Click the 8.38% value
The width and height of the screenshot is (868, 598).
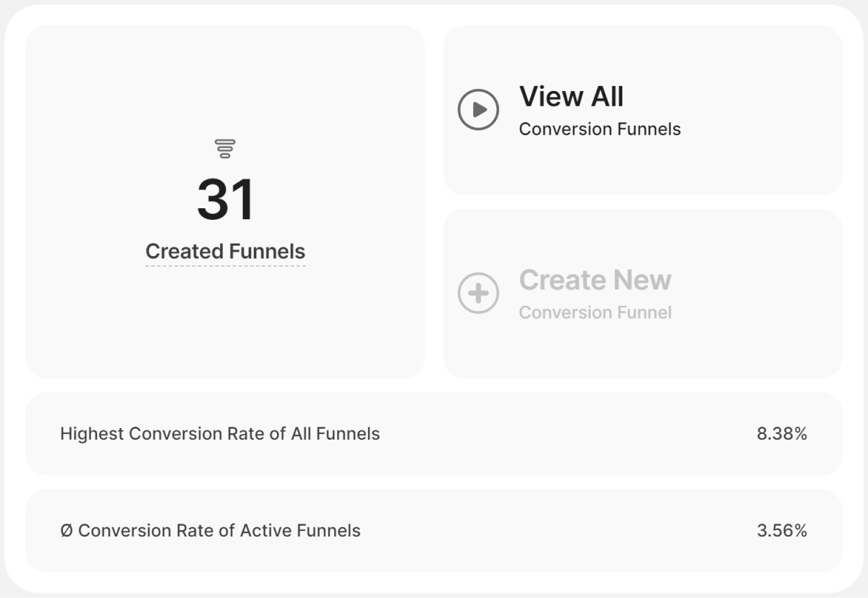click(781, 434)
